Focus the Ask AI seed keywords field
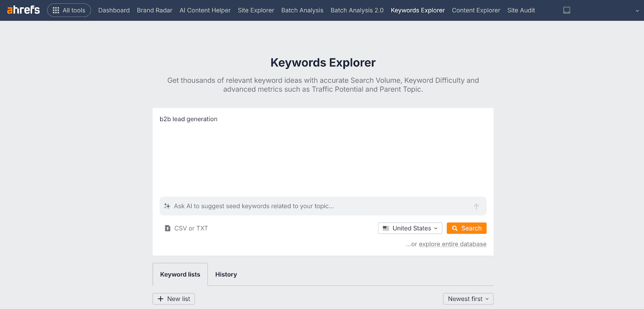 (x=318, y=206)
